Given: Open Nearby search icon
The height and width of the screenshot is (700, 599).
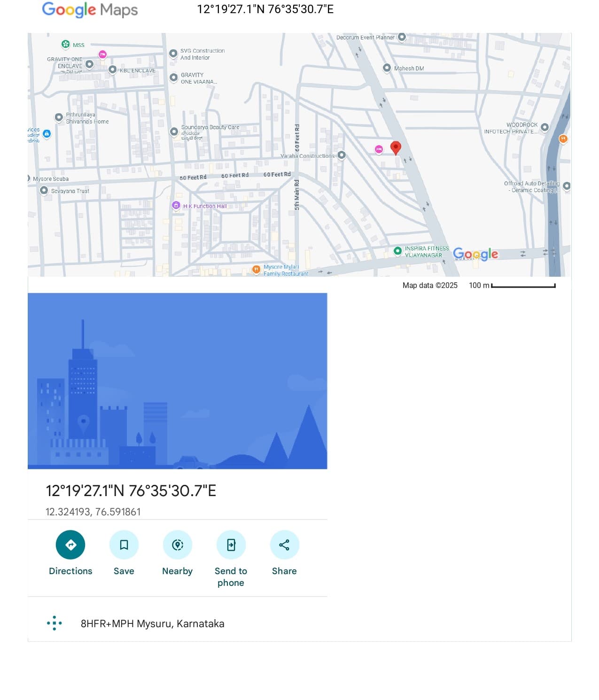Looking at the screenshot, I should [178, 544].
